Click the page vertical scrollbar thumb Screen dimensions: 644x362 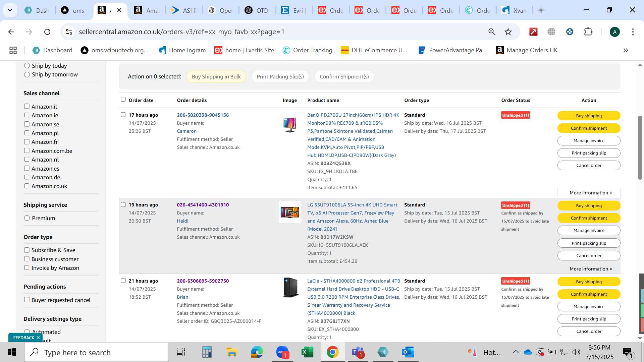tap(640, 147)
